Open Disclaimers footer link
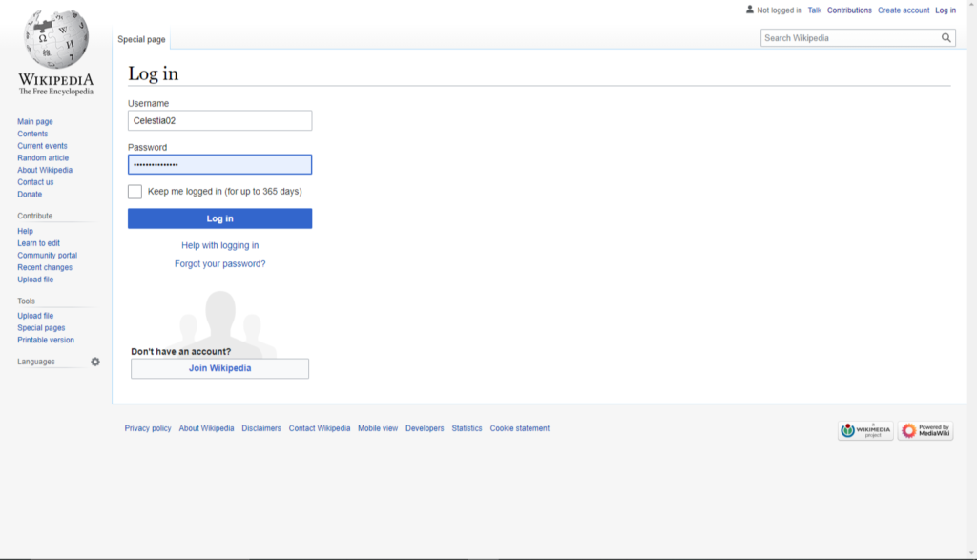 [261, 428]
